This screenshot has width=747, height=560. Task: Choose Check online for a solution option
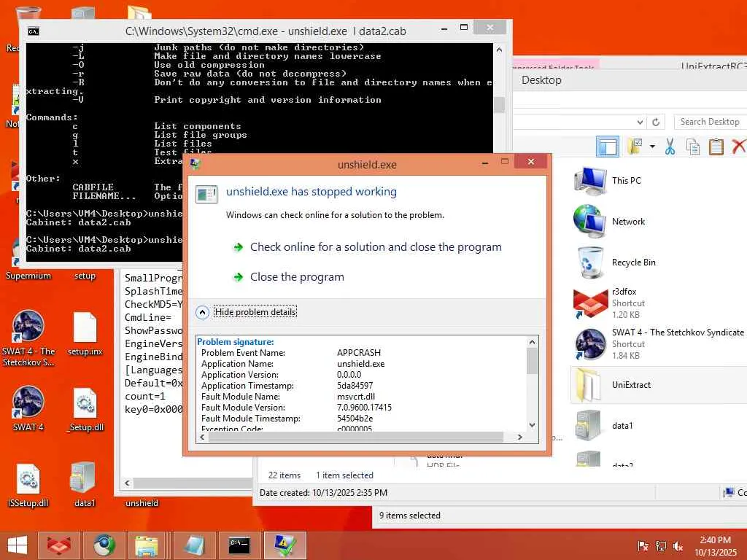click(368, 246)
